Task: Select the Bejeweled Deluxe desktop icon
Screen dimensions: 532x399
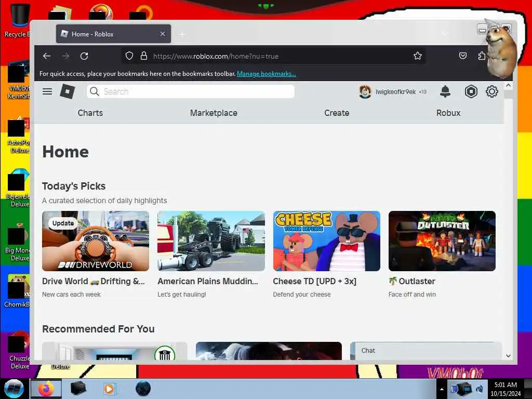Action: click(x=18, y=188)
